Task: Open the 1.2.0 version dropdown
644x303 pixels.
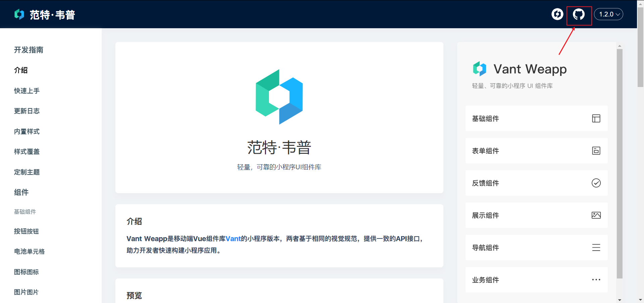Action: [x=608, y=14]
